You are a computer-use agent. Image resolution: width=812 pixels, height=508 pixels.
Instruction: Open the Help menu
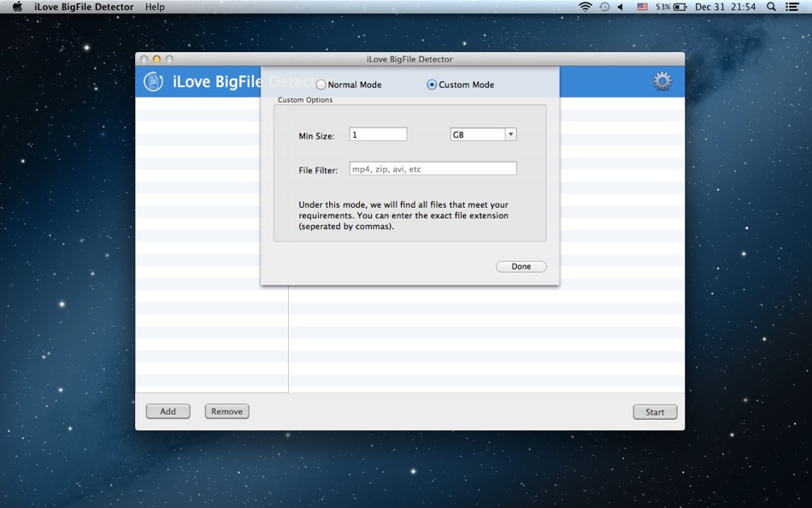pyautogui.click(x=155, y=7)
